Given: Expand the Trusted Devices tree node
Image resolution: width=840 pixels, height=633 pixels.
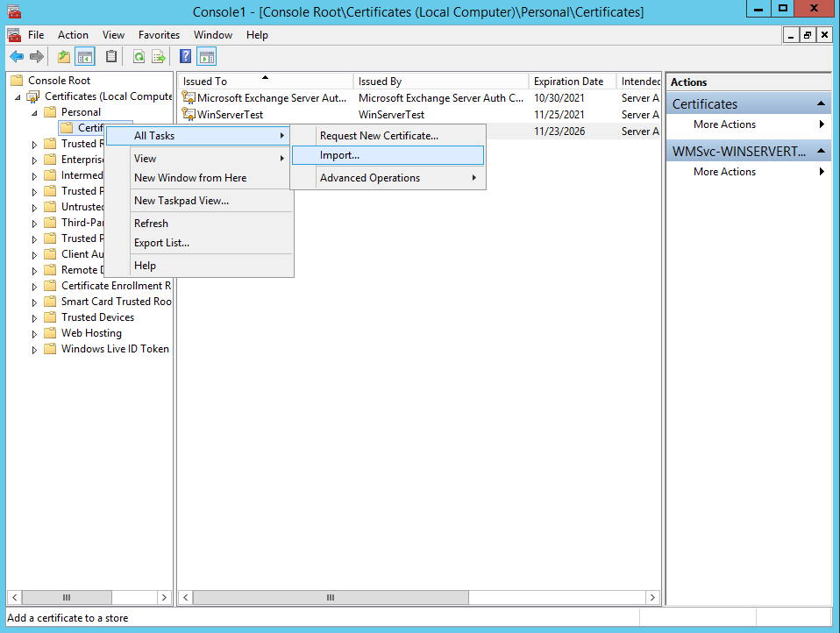Looking at the screenshot, I should [35, 317].
